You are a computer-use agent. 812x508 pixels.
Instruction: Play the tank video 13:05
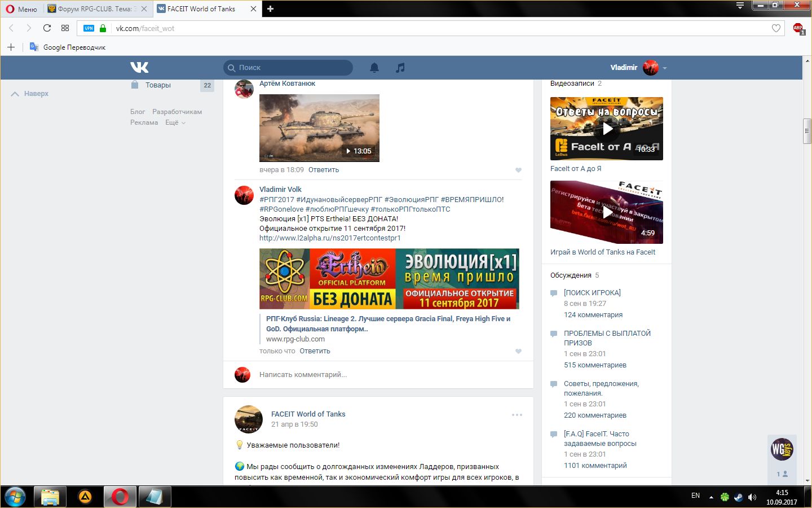(x=319, y=128)
